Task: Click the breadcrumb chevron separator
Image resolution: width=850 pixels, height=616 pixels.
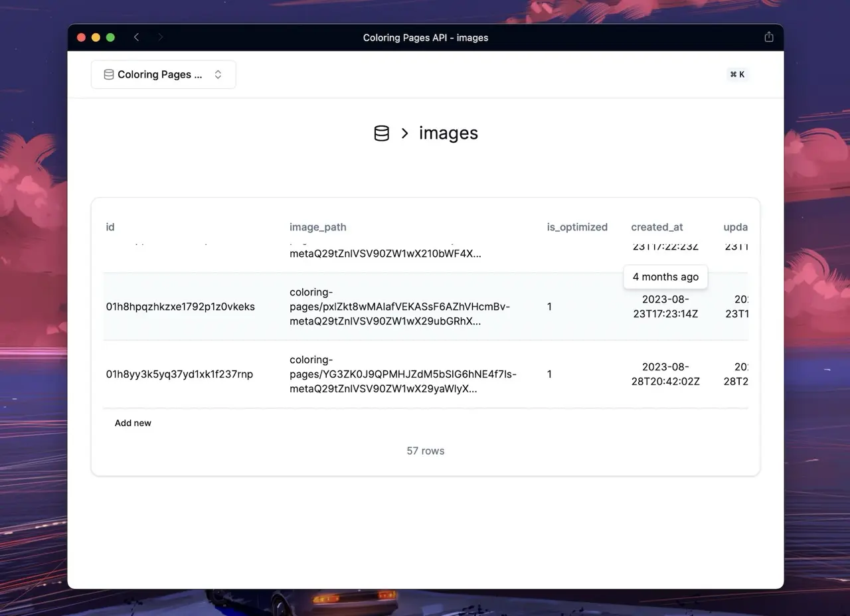Action: 404,133
